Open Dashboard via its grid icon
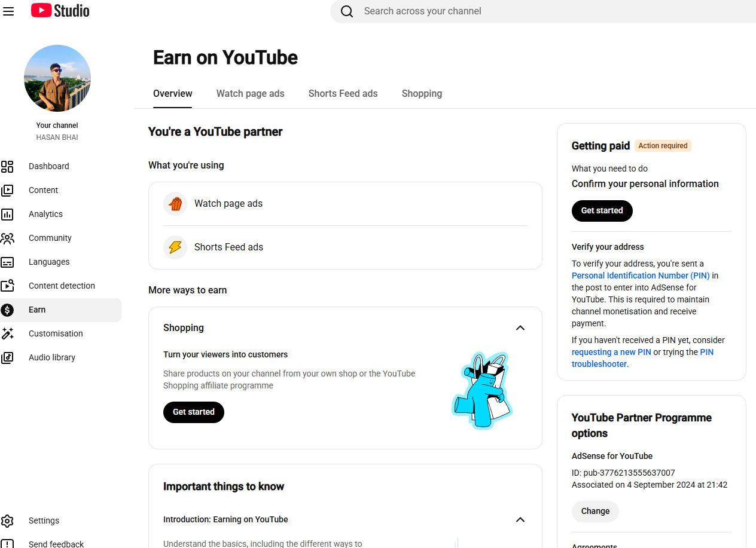The height and width of the screenshot is (548, 756). click(x=7, y=166)
